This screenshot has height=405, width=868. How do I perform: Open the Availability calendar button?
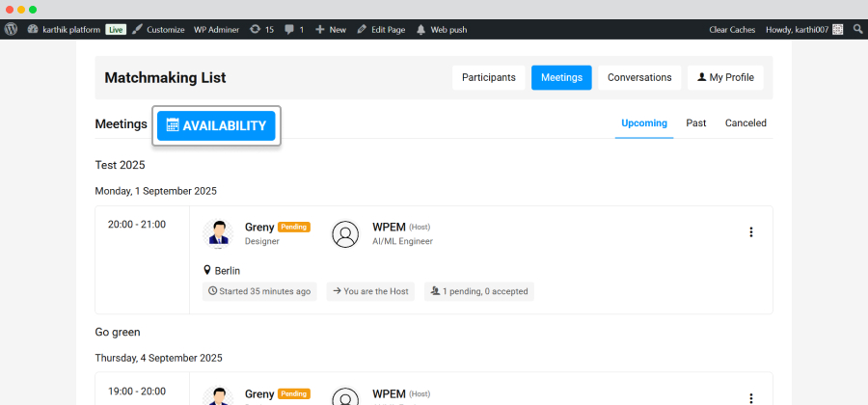click(216, 125)
